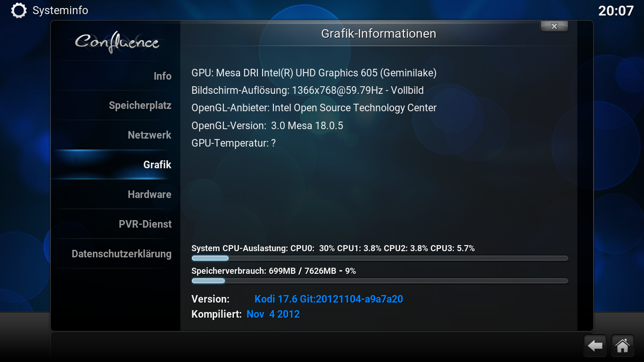This screenshot has height=362, width=644.
Task: Click the Systeminfo gear icon
Action: pyautogui.click(x=19, y=10)
